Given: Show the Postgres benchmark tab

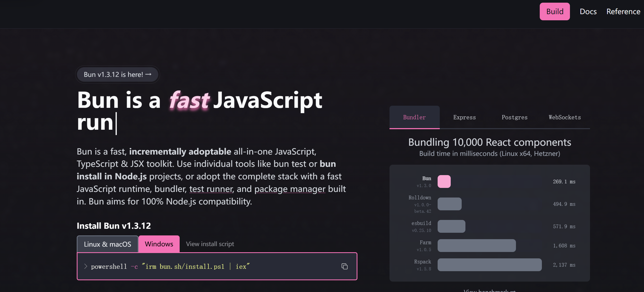Looking at the screenshot, I should click(x=514, y=117).
